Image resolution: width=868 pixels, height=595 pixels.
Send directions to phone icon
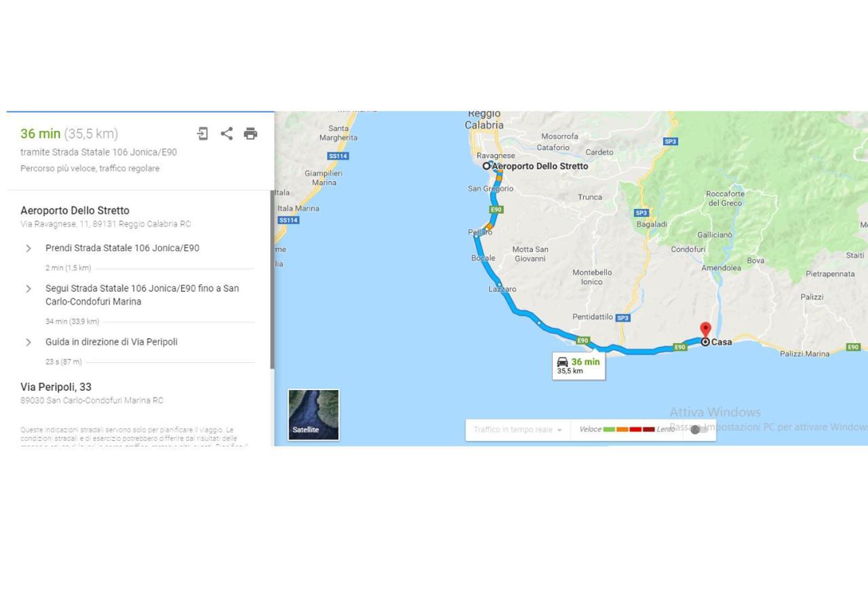click(202, 134)
